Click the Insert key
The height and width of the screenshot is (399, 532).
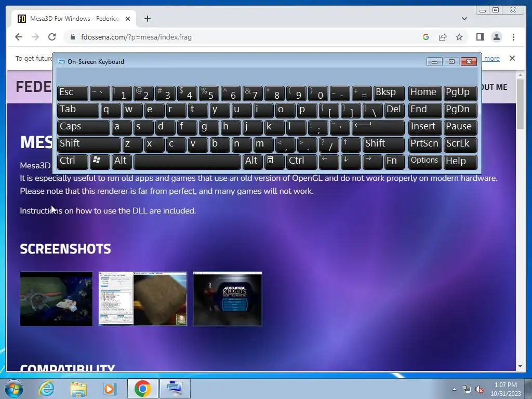(425, 127)
